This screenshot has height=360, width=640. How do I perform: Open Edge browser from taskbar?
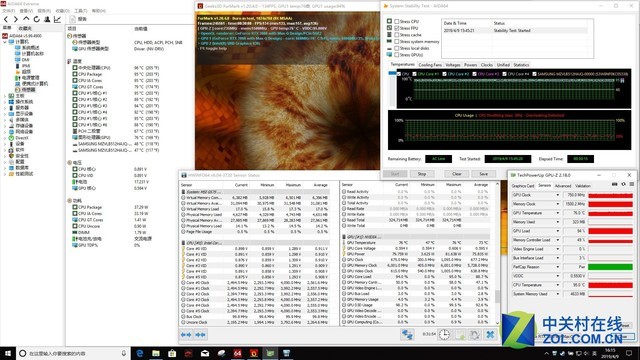140,353
